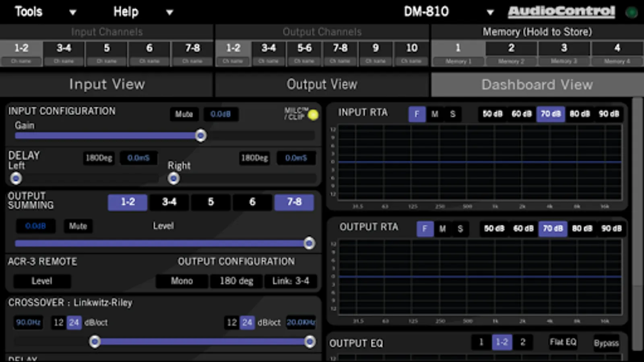
Task: Mute the Output Summing level
Action: click(x=78, y=226)
